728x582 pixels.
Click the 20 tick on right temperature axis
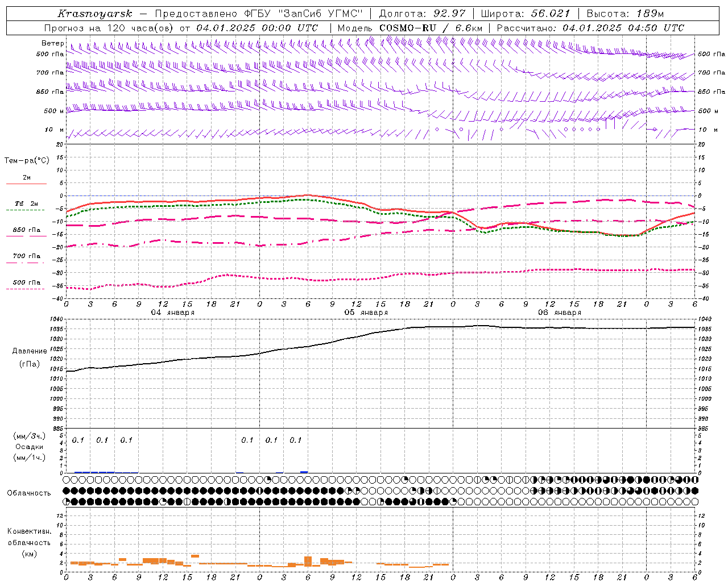[x=701, y=145]
